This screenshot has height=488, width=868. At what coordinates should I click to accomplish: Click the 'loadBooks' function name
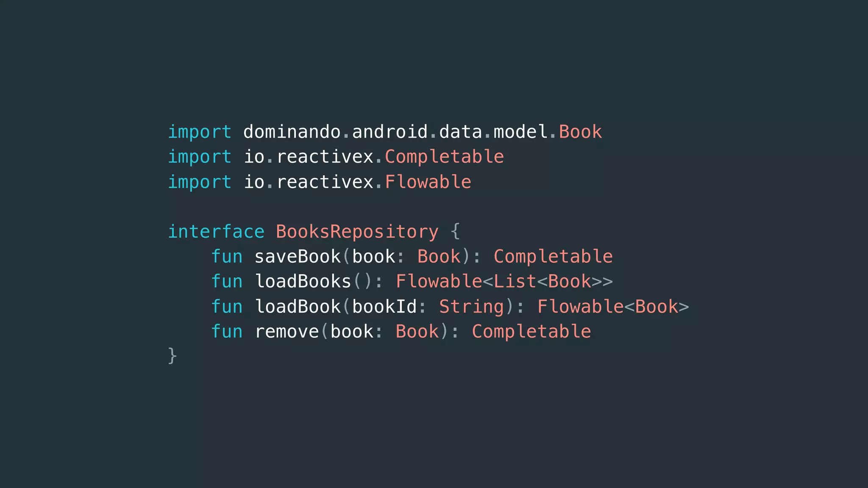pos(303,282)
